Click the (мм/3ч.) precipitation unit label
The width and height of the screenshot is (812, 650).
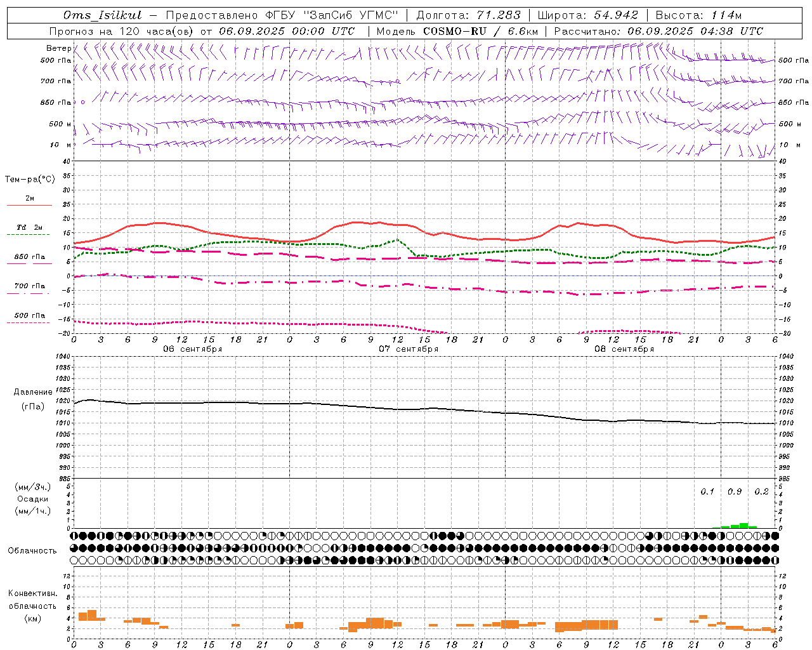pyautogui.click(x=32, y=487)
